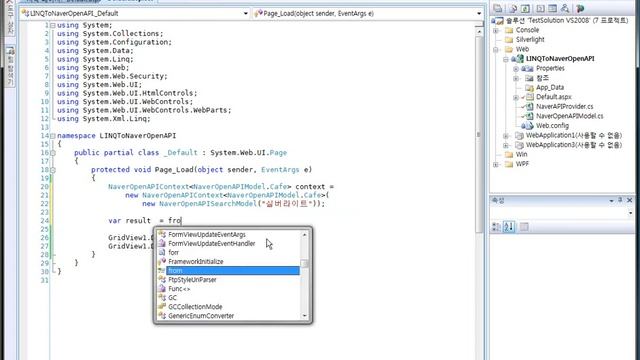Click the icon beside Func<> suggestion
Image resolution: width=640 pixels, height=360 pixels.
click(x=162, y=289)
